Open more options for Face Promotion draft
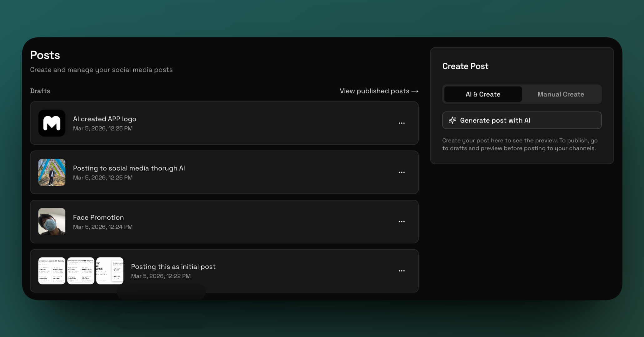 pos(402,222)
